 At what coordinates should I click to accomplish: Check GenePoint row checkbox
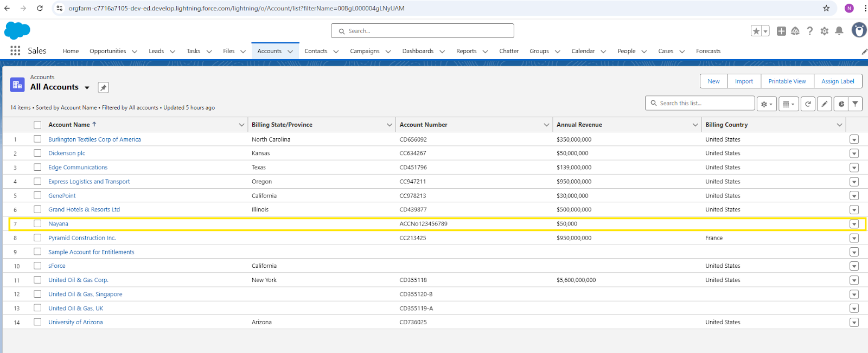coord(37,195)
